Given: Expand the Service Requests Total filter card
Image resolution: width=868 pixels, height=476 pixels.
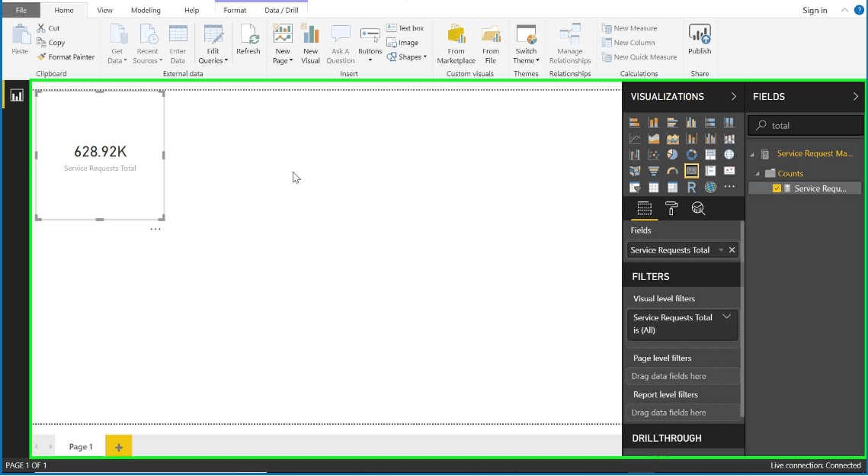Looking at the screenshot, I should coord(726,317).
